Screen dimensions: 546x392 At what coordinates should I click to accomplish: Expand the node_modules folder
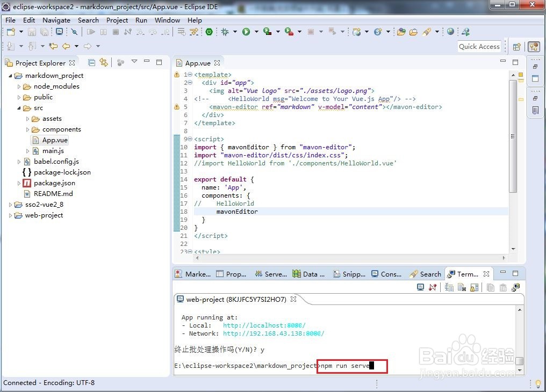pos(19,86)
